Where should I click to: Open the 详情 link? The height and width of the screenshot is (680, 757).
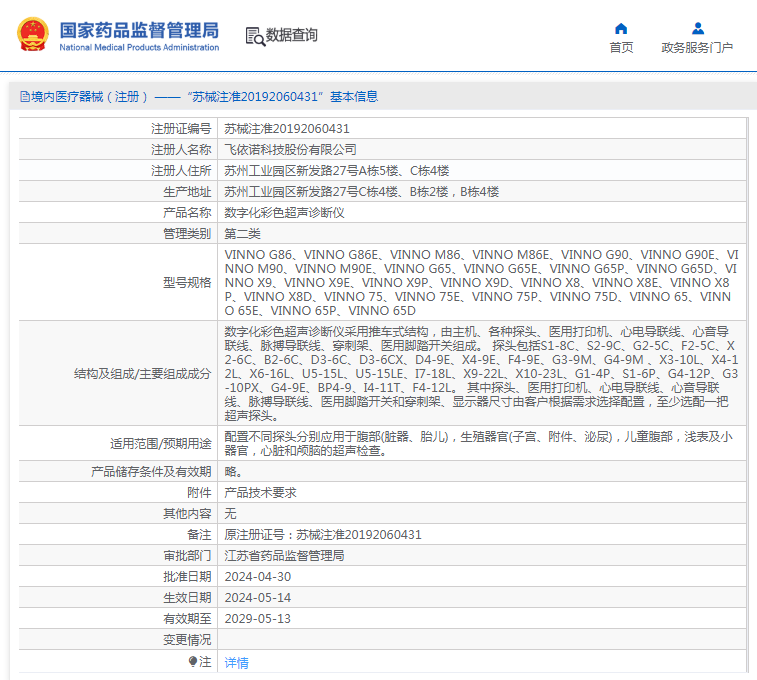click(x=237, y=663)
